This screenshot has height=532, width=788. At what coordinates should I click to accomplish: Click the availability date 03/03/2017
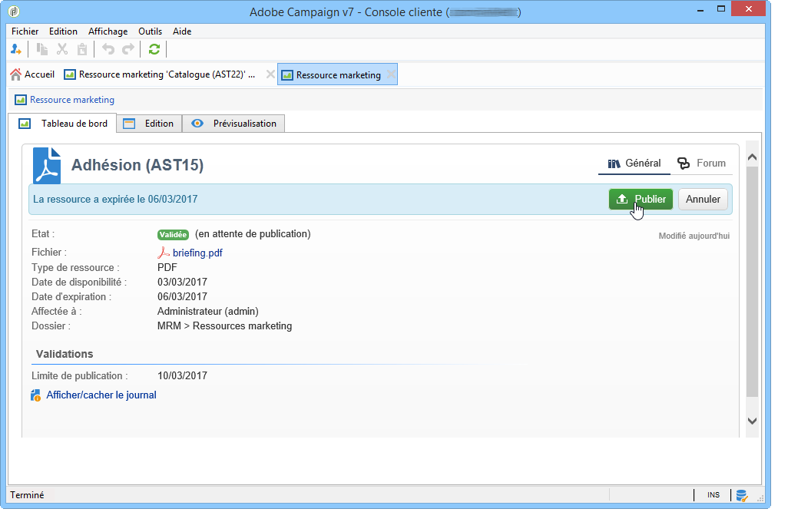tap(183, 283)
